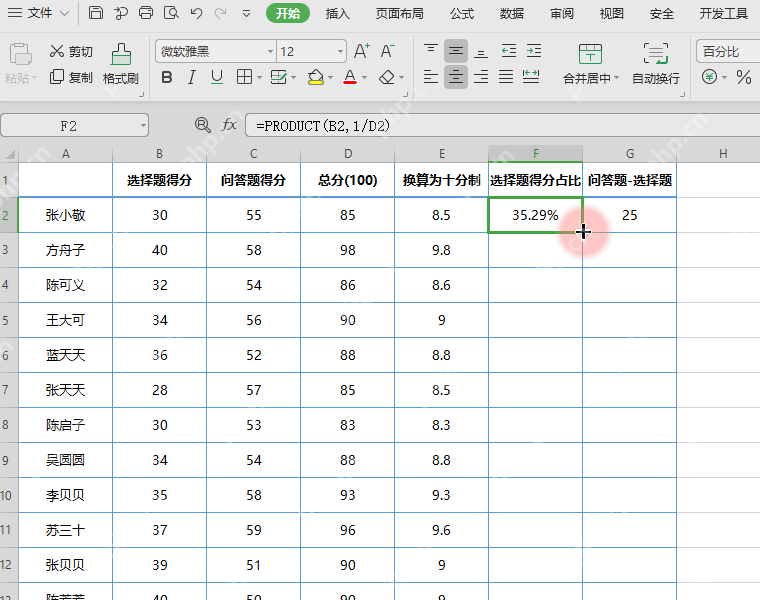Click the select-all corner triangle

pyautogui.click(x=9, y=154)
